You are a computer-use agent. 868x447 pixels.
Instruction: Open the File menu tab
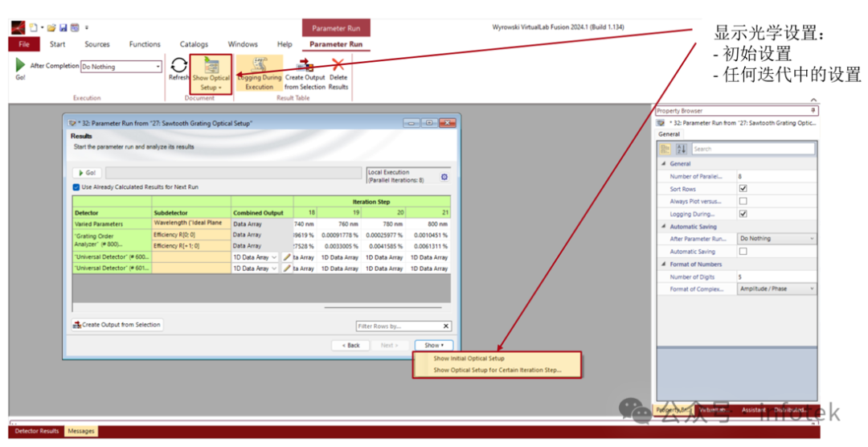point(24,44)
